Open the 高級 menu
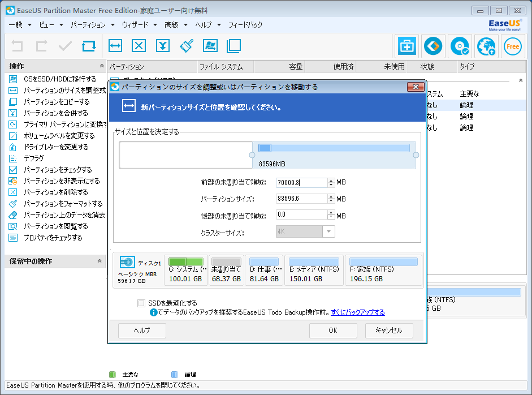 [x=176, y=25]
